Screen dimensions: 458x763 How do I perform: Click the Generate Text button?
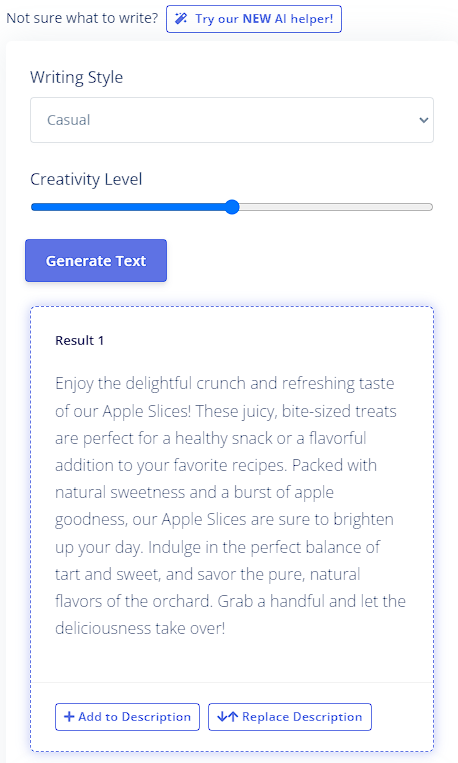pyautogui.click(x=96, y=260)
